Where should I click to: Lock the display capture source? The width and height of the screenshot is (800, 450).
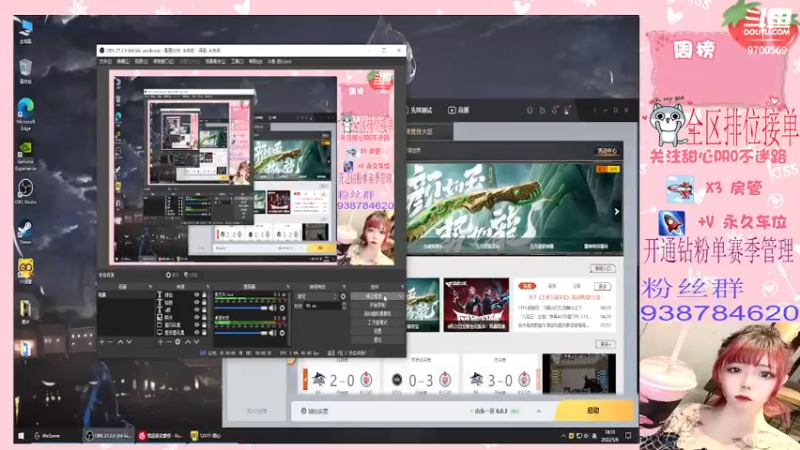click(x=204, y=333)
